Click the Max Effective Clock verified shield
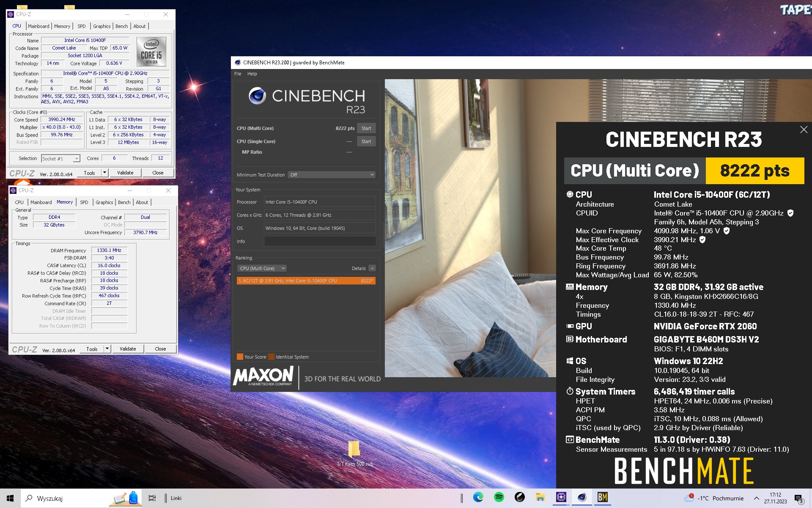812x508 pixels. [702, 240]
